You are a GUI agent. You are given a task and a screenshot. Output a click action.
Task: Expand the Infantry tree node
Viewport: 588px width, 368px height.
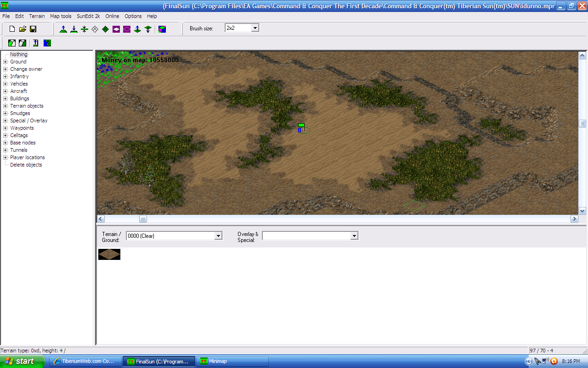(6, 76)
